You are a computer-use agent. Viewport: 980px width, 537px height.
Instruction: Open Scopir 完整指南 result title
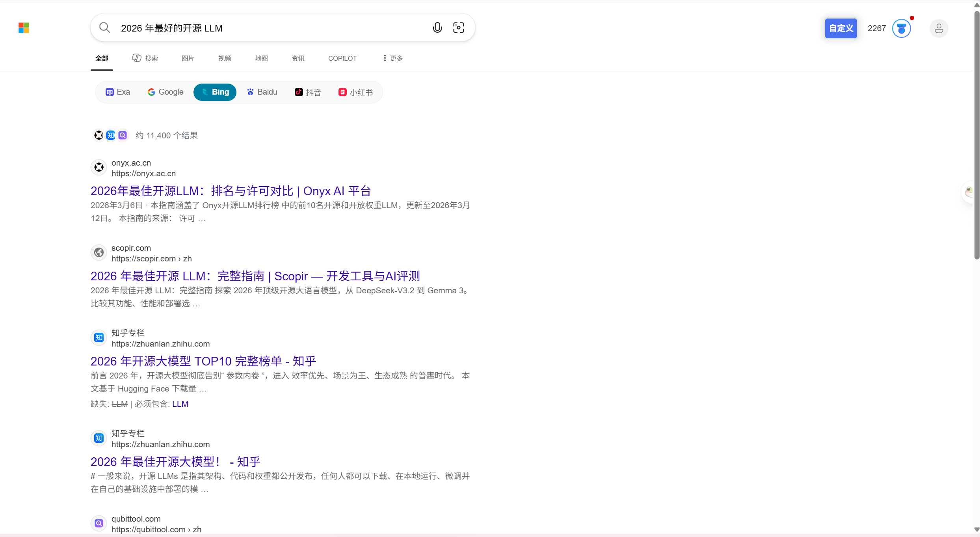click(x=255, y=276)
